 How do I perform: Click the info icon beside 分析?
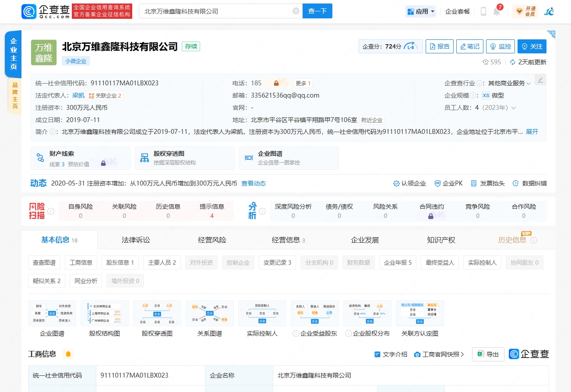click(262, 211)
